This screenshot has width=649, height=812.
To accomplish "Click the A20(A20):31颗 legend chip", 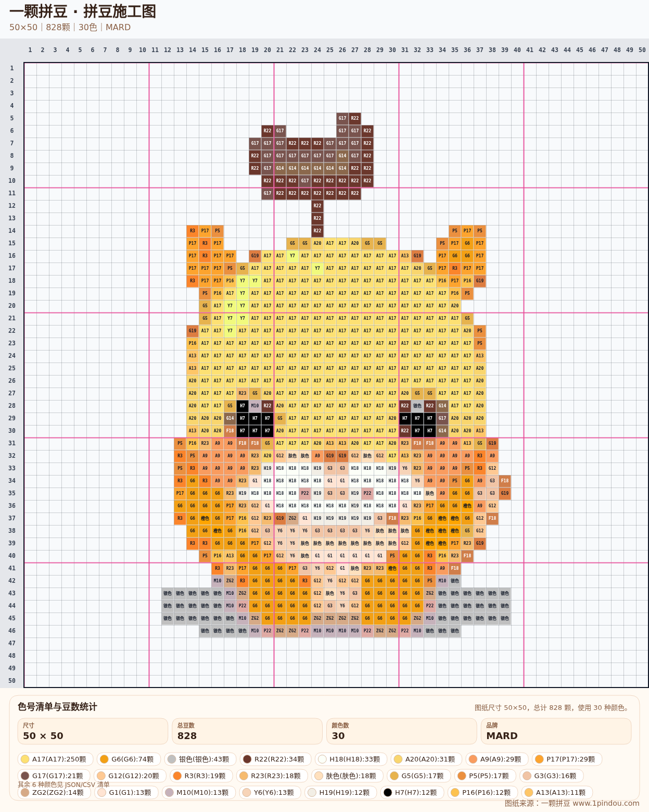I will coord(426,759).
